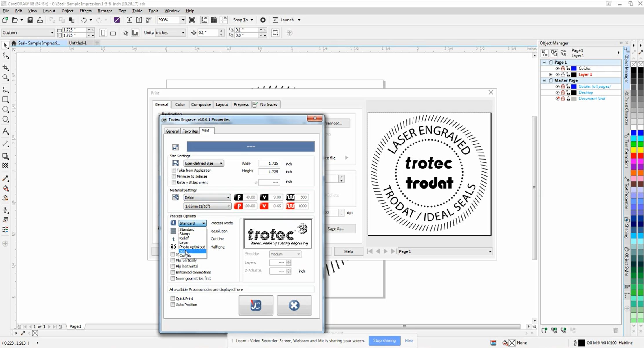Enable Auto Position checkbox

(173, 304)
